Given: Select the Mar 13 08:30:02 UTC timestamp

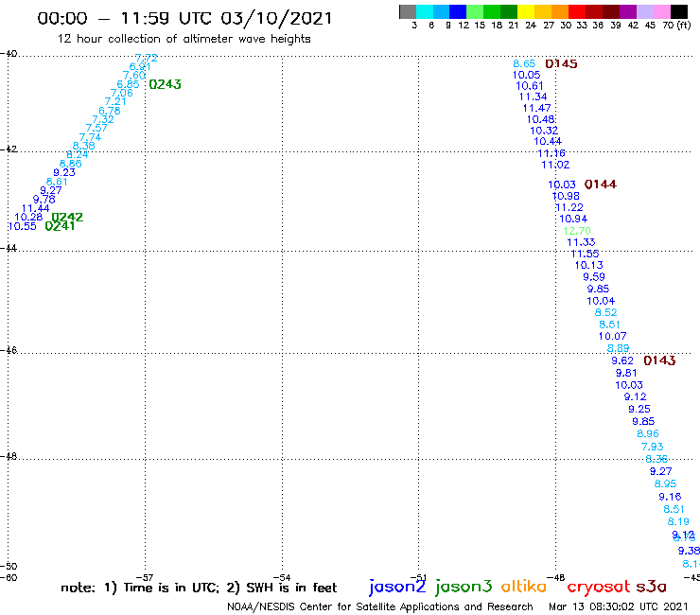Looking at the screenshot, I should pos(619,606).
